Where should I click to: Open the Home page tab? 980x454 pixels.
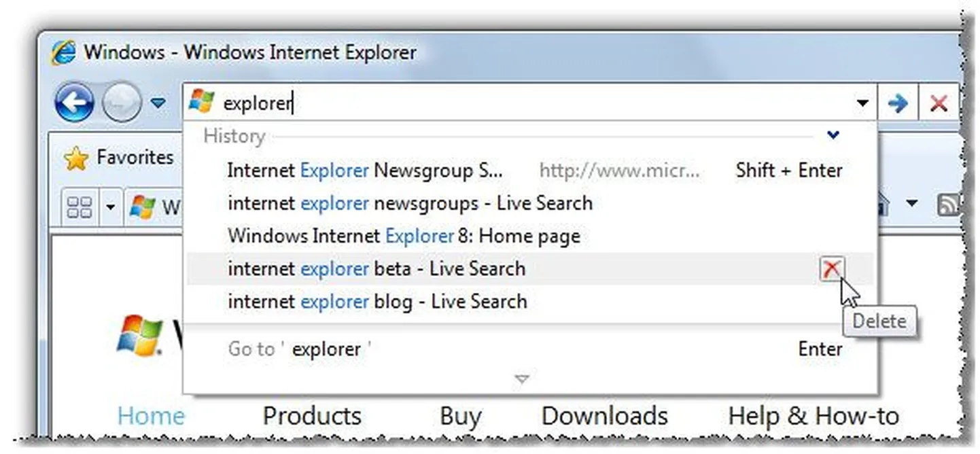151,416
